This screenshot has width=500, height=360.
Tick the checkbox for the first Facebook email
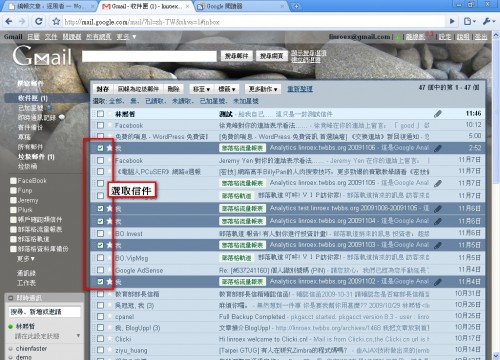point(100,125)
